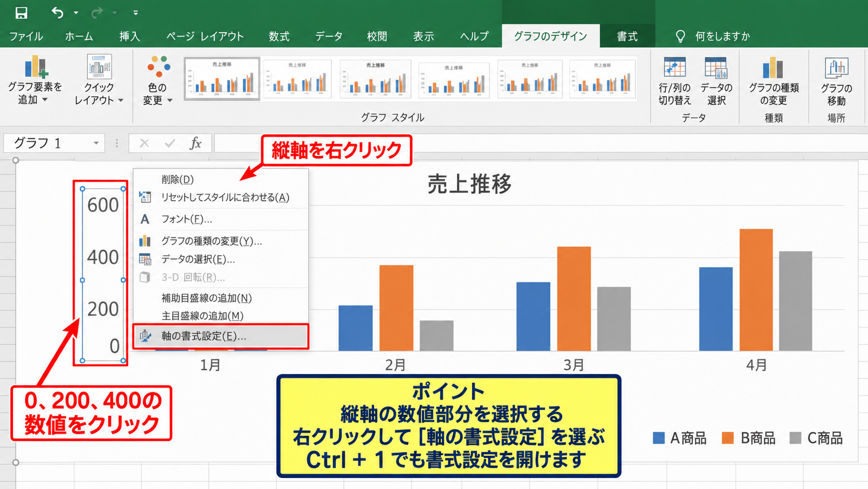Open the ファイル tab
The height and width of the screenshot is (489, 868).
point(26,36)
